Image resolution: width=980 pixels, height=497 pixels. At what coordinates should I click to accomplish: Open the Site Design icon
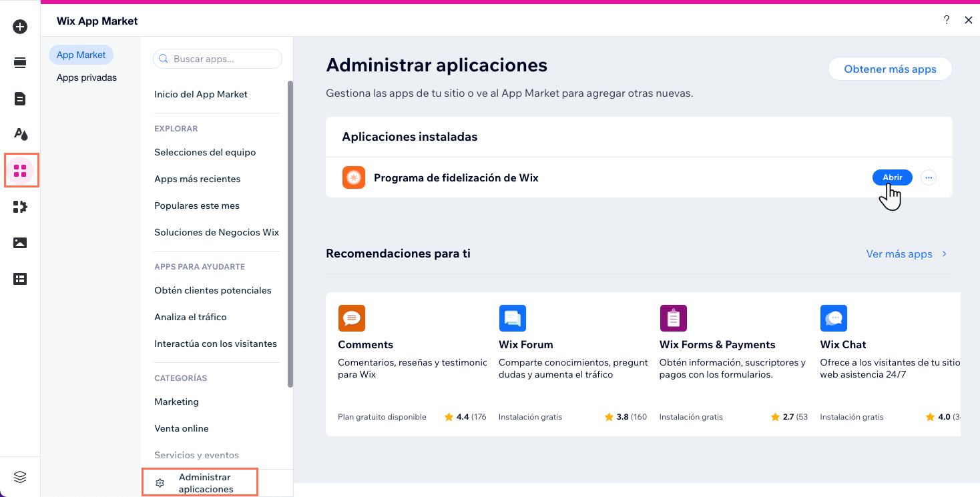(x=20, y=134)
